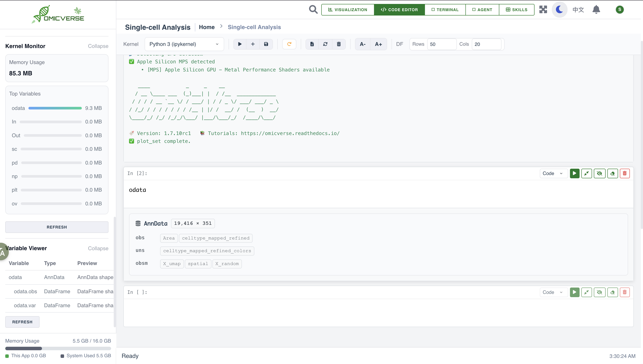Restart kernel with the orange refresh icon
The image size is (643, 364).
[x=289, y=44]
